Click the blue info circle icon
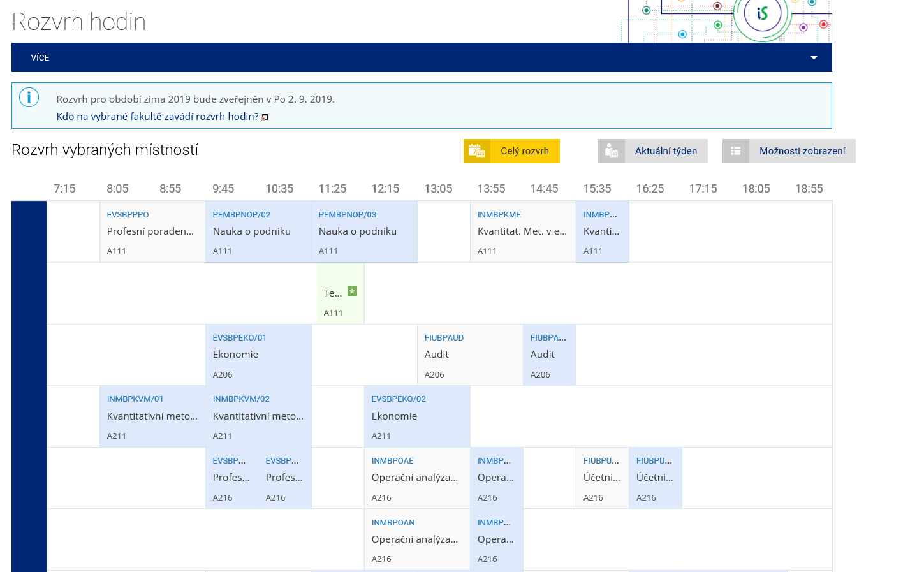This screenshot has width=924, height=572. tap(29, 98)
